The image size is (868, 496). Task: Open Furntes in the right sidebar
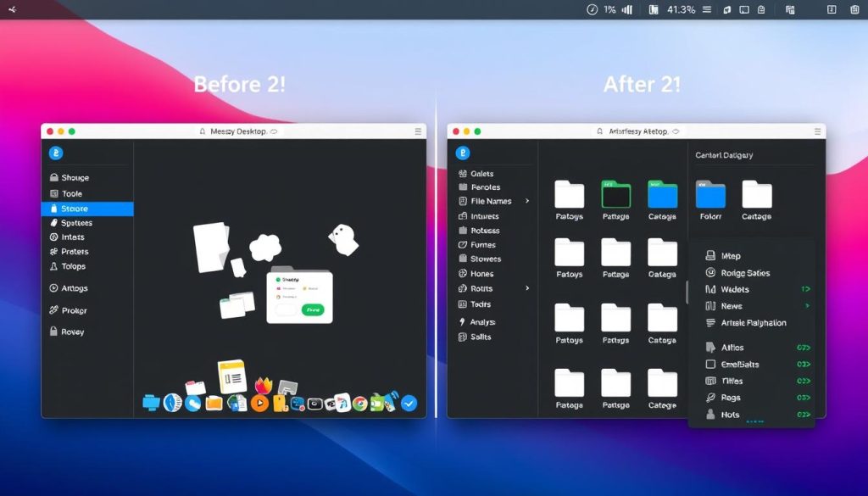477,245
